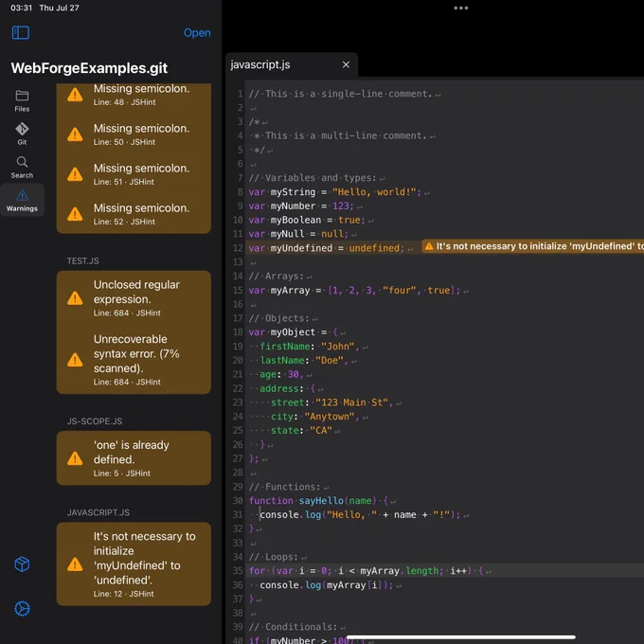644x644 pixels.
Task: Click line 1 single-line comment
Action: point(341,94)
